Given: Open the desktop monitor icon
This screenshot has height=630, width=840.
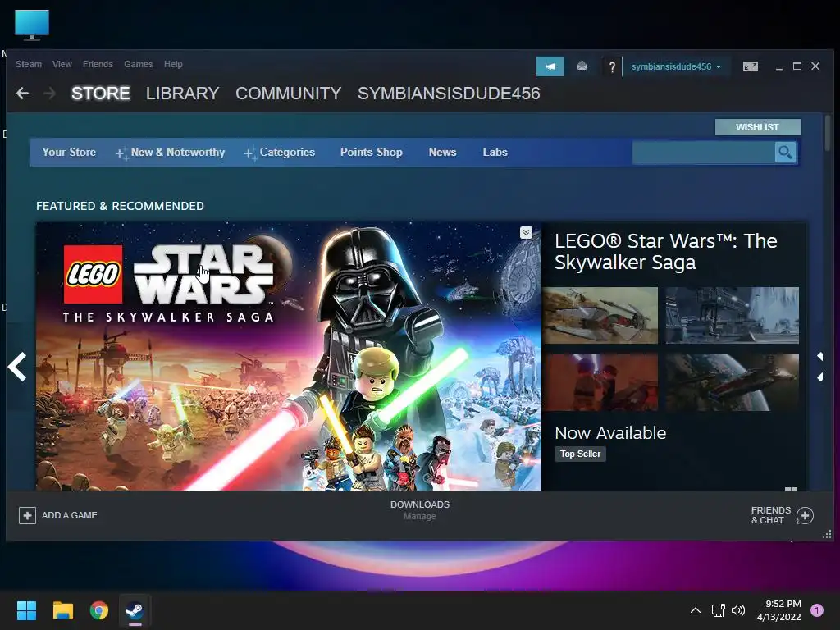Looking at the screenshot, I should pyautogui.click(x=32, y=25).
